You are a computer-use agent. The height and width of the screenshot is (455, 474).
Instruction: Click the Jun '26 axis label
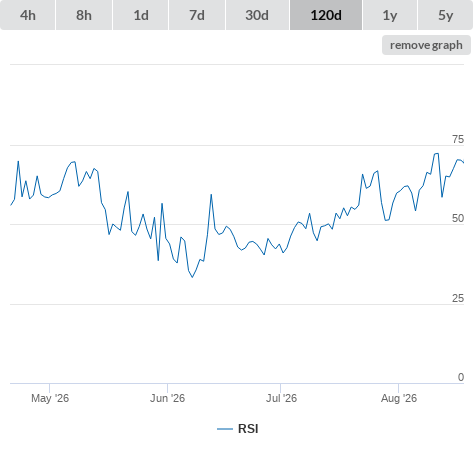click(x=167, y=398)
